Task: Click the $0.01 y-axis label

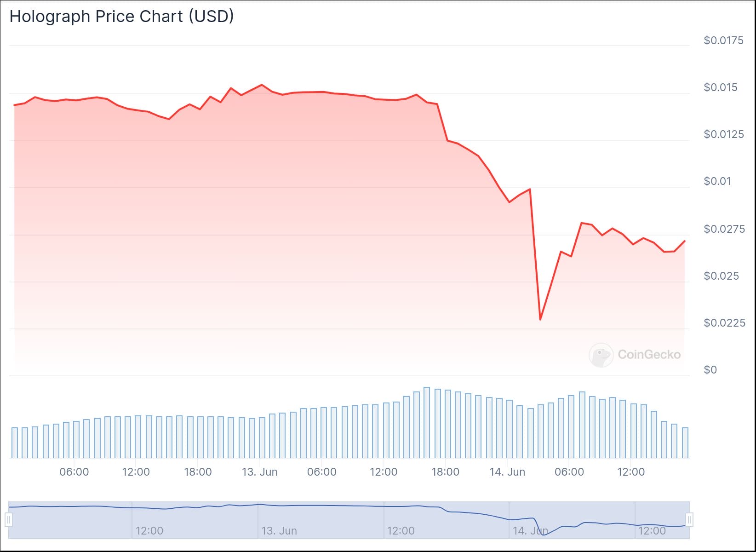Action: (x=717, y=181)
